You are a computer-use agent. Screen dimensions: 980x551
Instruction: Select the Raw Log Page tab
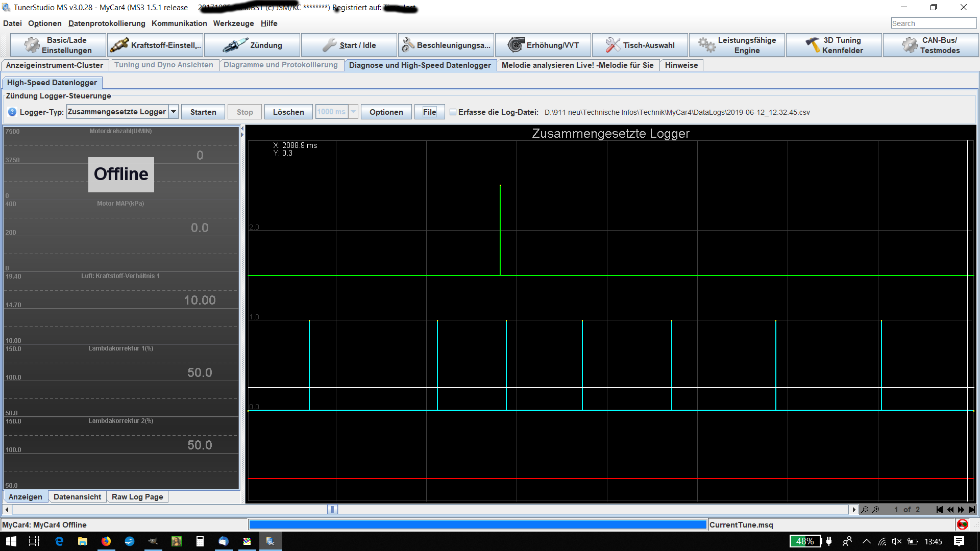click(137, 497)
